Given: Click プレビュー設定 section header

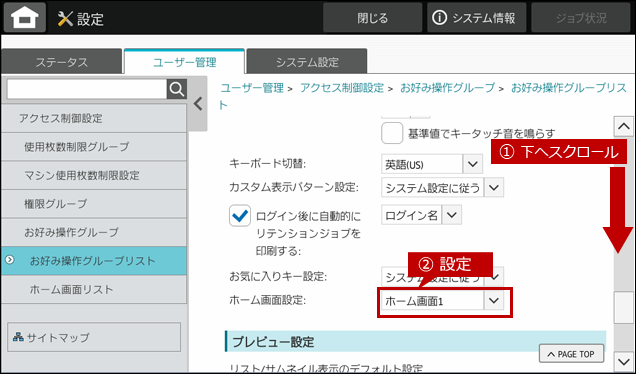Looking at the screenshot, I should click(415, 341).
